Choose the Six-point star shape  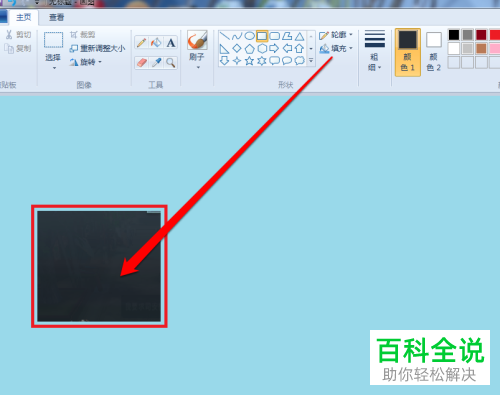click(262, 61)
